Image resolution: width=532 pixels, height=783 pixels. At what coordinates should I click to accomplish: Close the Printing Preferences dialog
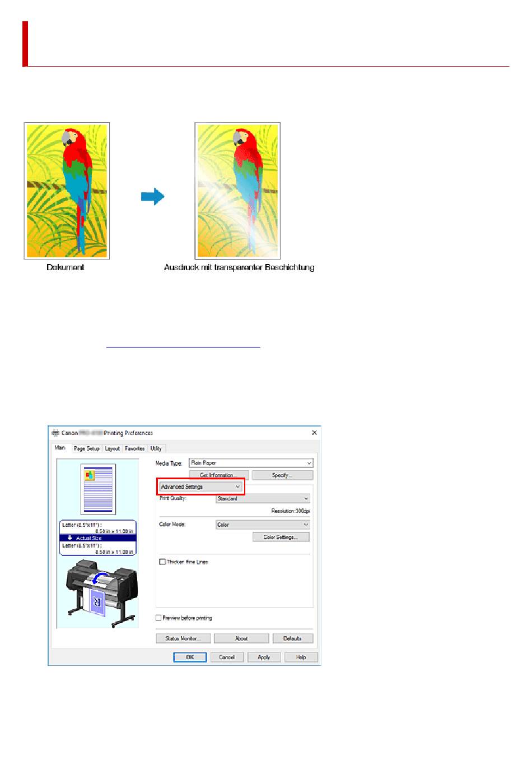pos(314,433)
